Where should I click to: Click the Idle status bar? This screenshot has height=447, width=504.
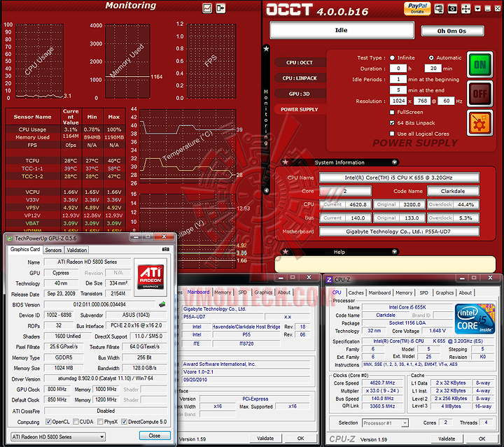[x=342, y=30]
